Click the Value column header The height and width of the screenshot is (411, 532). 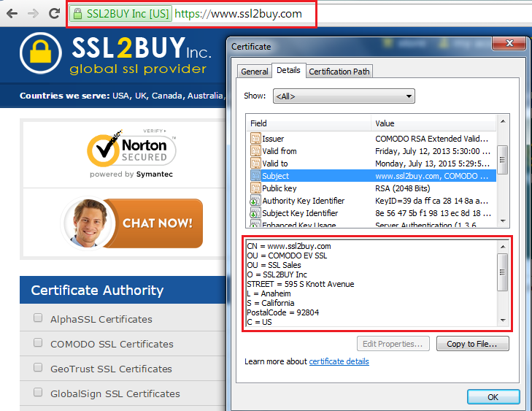pos(433,123)
